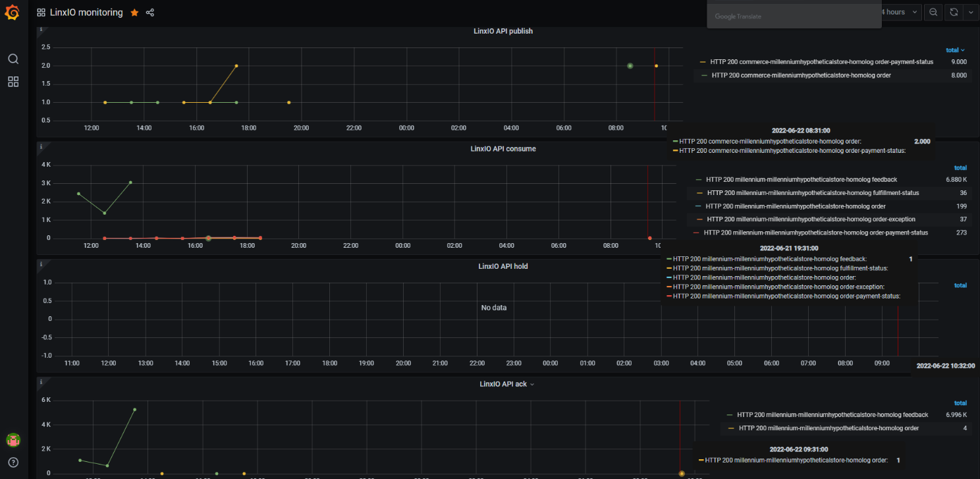Toggle publish order-payment-status series in legend
This screenshot has width=980, height=479.
(x=822, y=62)
